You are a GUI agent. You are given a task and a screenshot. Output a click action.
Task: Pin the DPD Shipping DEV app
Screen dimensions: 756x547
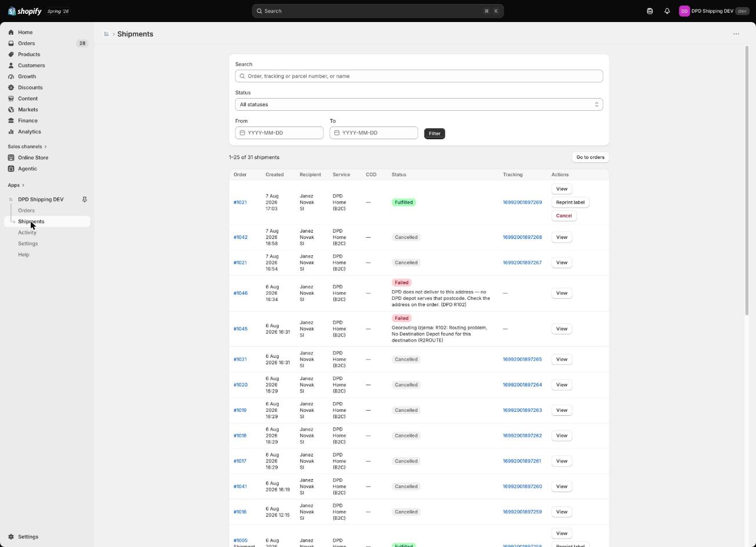click(85, 200)
